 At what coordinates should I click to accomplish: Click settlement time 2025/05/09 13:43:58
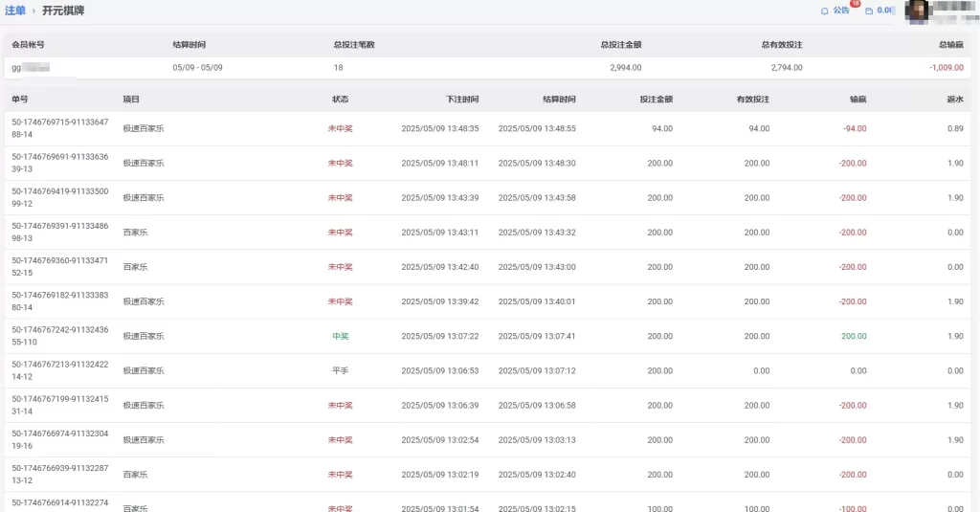[537, 197]
